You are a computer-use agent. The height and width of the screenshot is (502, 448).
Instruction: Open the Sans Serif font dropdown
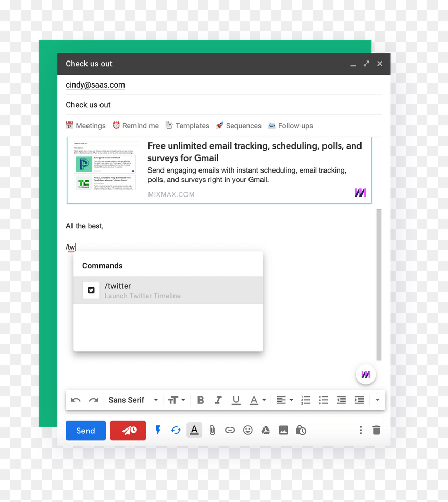click(x=133, y=400)
